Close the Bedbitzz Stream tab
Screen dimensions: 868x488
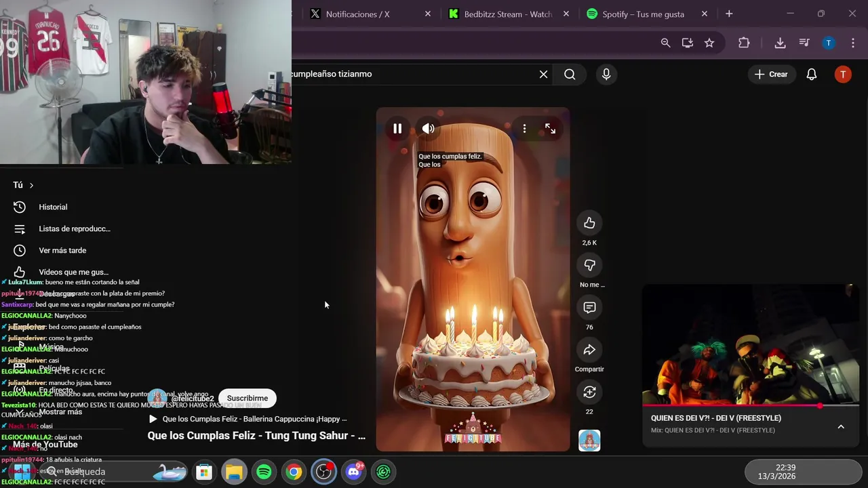tap(566, 14)
